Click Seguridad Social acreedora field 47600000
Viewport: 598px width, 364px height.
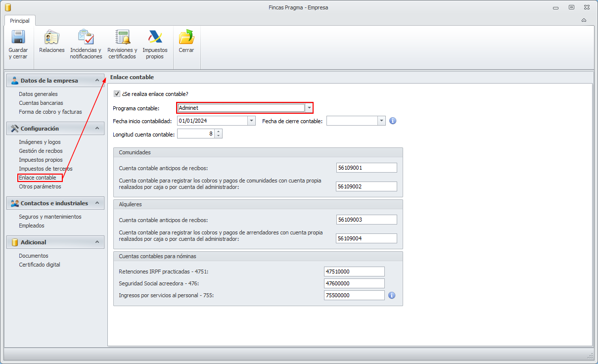[x=354, y=283]
